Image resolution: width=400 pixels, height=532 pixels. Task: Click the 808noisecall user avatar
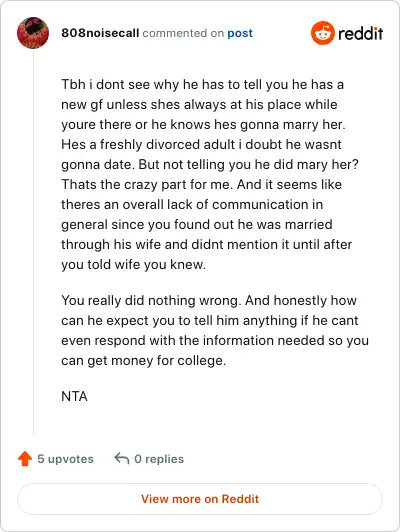point(33,33)
